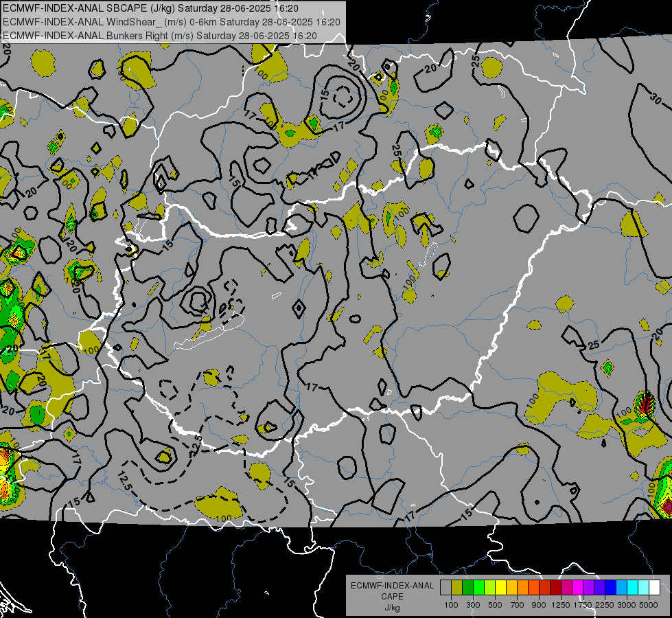The image size is (672, 618).
Task: Click the brick-red swatch after the 900 tick
Action: tap(545, 587)
